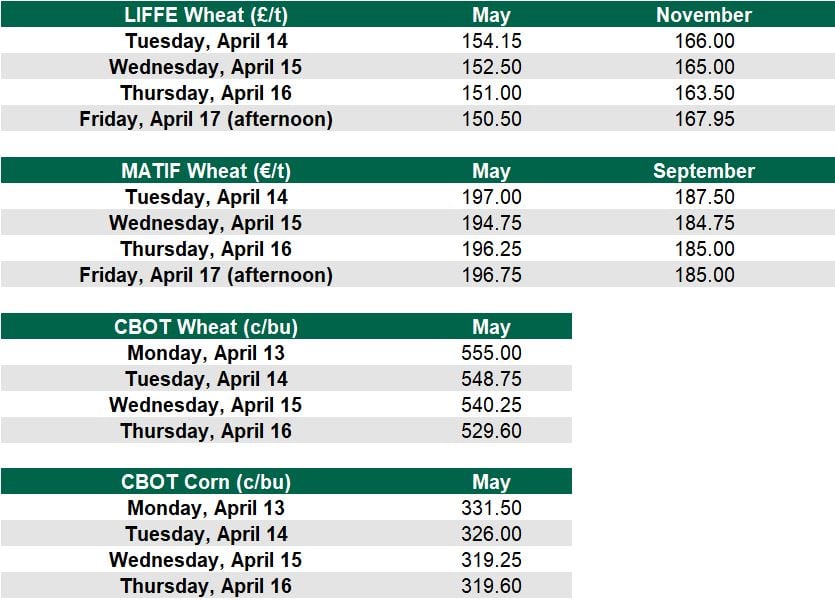This screenshot has width=835, height=601.
Task: Select the CBOT Corn (c/bu) header cell
Action: 206,482
